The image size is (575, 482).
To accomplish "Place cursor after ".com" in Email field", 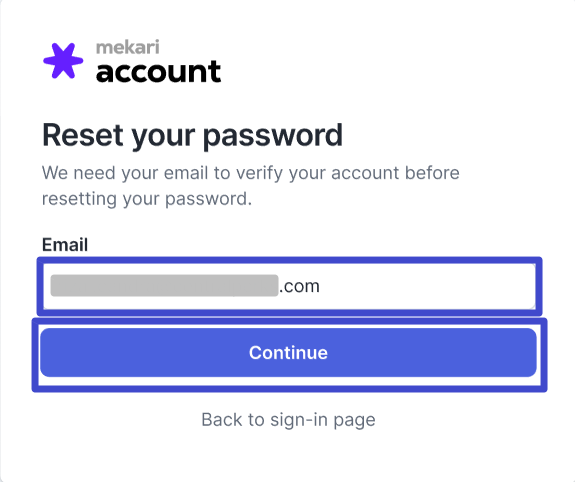I will pyautogui.click(x=321, y=286).
